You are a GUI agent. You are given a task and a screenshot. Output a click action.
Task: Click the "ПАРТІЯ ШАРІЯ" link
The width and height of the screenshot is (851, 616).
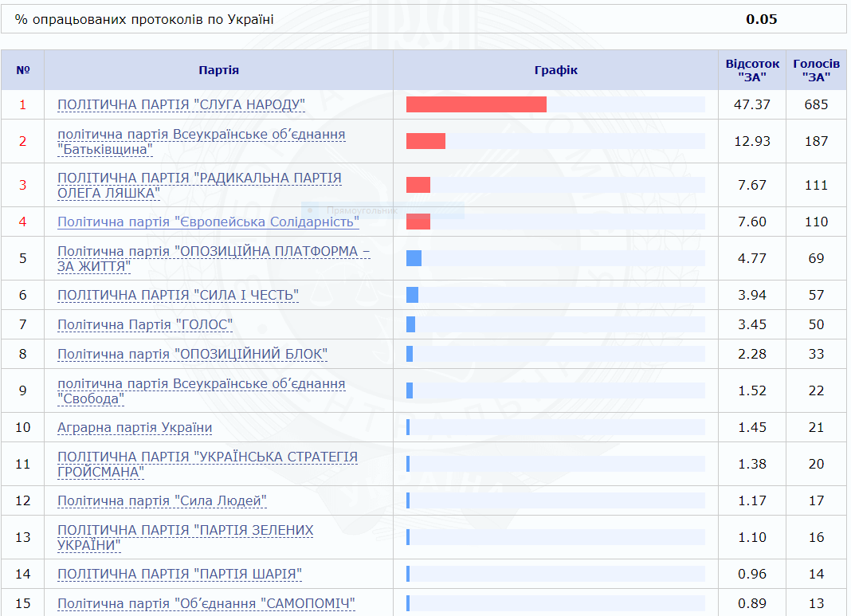pos(179,574)
